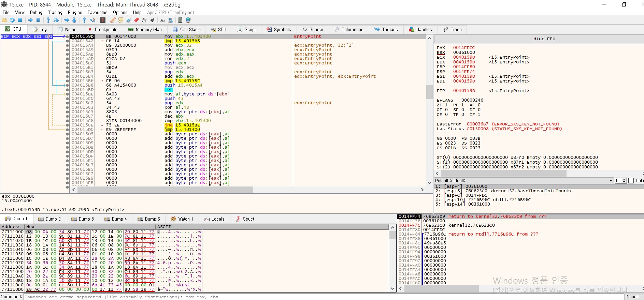Screen dimensions: 644x300
Task: Open the patches bandage icon
Action: point(113,20)
